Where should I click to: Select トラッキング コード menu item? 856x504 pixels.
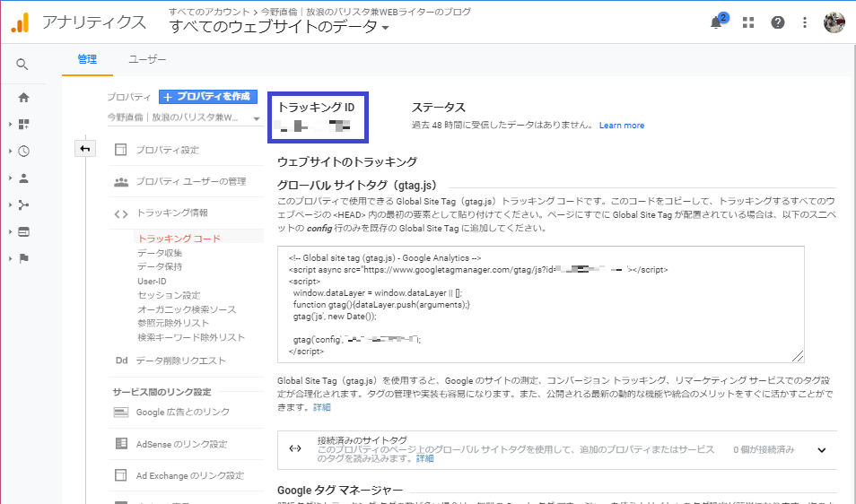coord(179,239)
